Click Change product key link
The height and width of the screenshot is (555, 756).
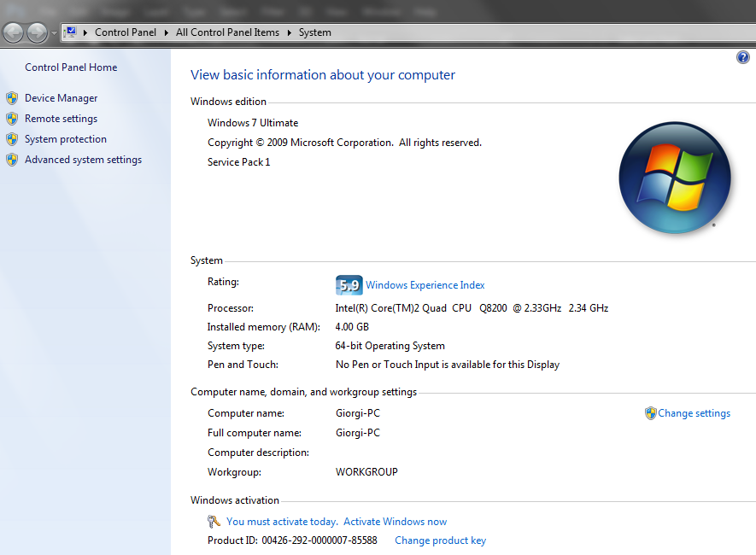point(441,540)
